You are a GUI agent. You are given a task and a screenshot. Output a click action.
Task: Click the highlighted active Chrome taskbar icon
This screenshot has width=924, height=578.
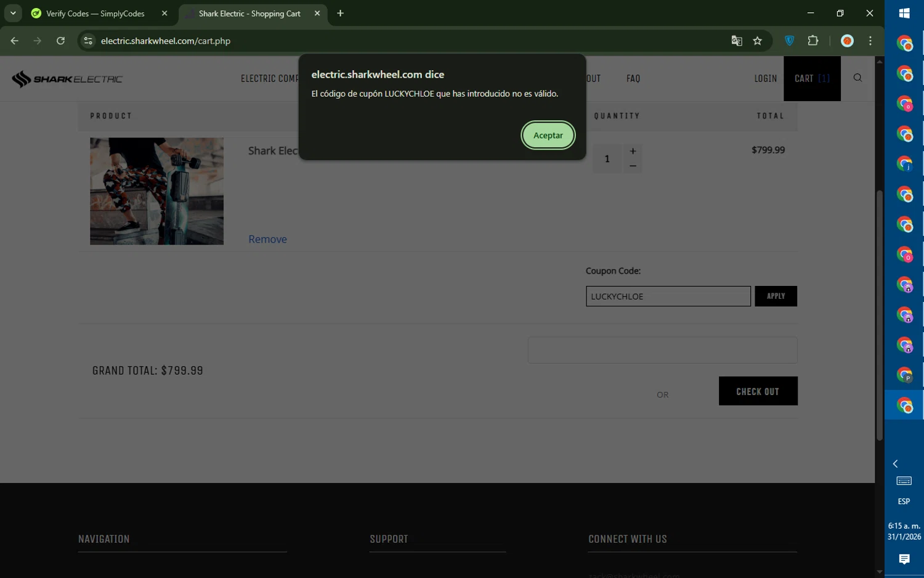tap(904, 405)
